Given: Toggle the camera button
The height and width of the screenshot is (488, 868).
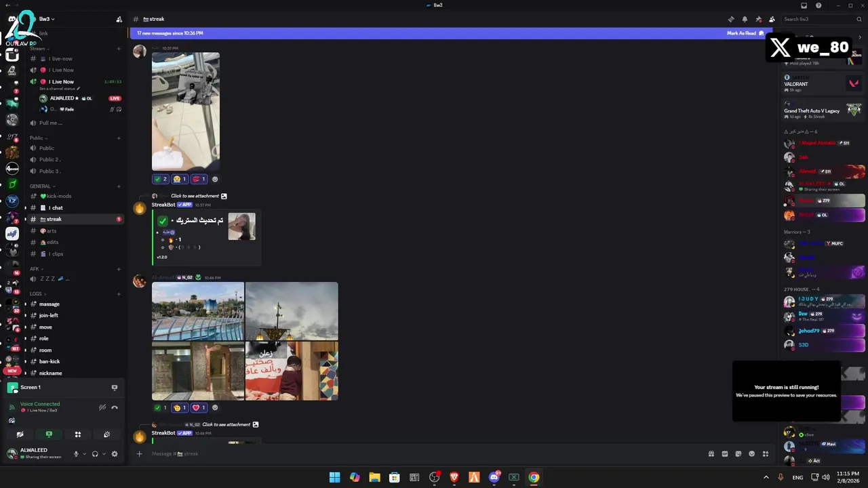Looking at the screenshot, I should pyautogui.click(x=20, y=434).
